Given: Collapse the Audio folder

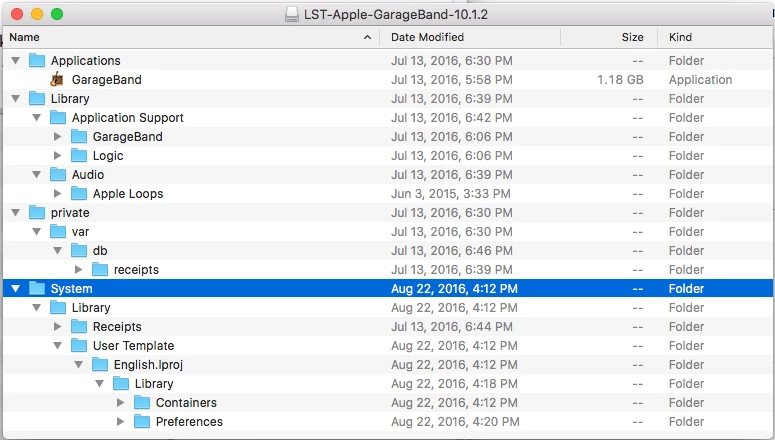Looking at the screenshot, I should [37, 175].
